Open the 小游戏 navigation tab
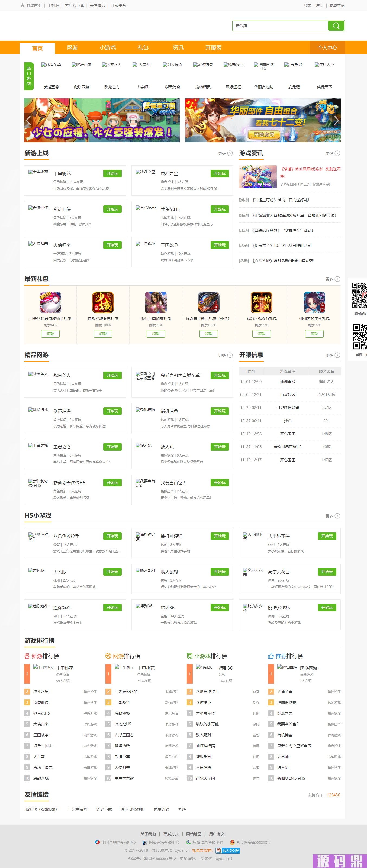This screenshot has height=868, width=367. 108,47
